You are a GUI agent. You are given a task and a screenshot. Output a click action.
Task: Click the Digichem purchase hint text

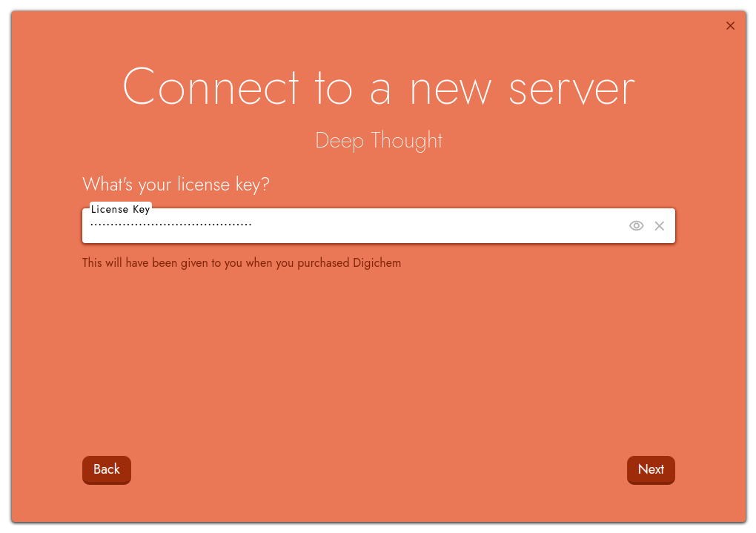[242, 262]
